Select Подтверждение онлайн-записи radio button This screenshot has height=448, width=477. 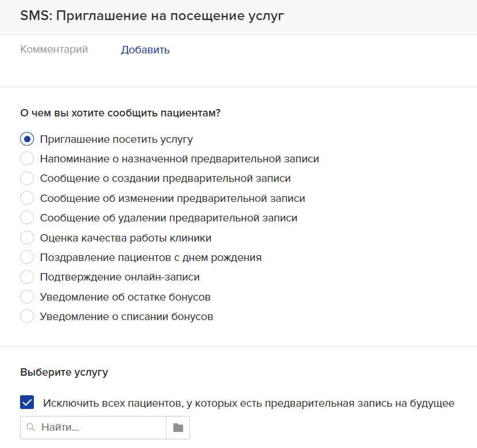pyautogui.click(x=27, y=277)
